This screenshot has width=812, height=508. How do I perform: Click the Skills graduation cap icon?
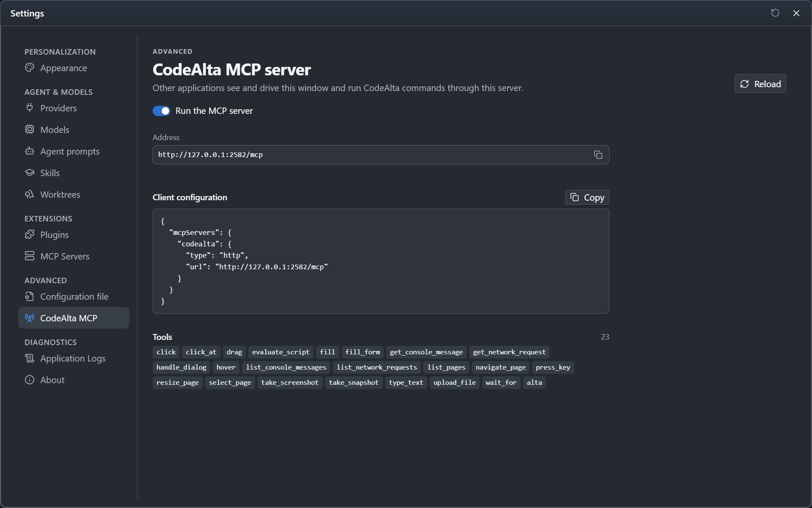pyautogui.click(x=30, y=173)
